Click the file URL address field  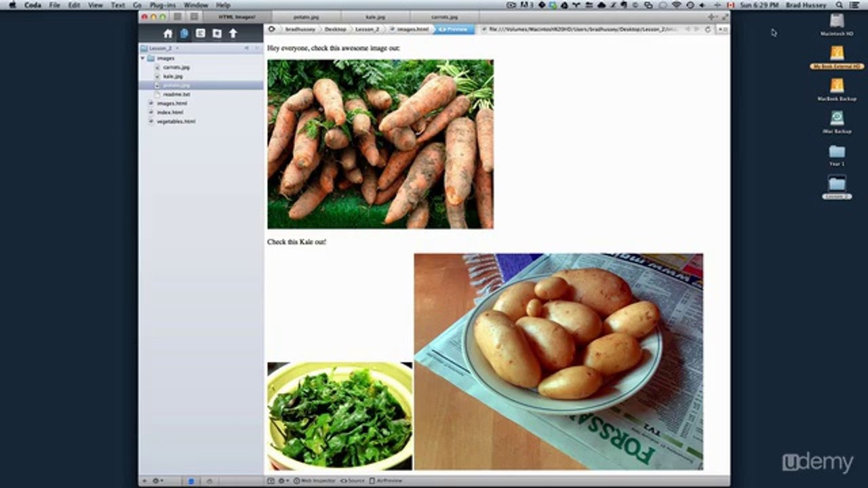580,29
